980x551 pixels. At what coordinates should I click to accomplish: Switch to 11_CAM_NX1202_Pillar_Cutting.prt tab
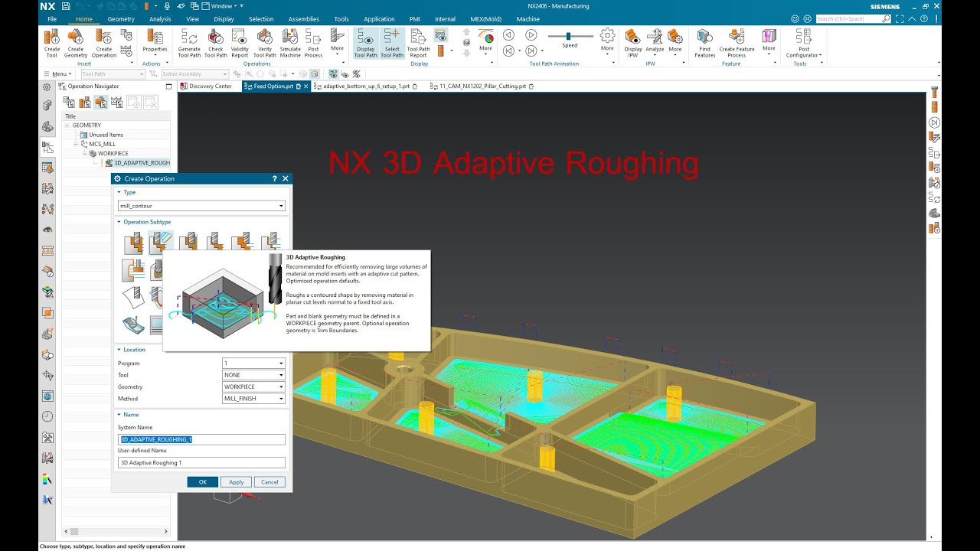click(482, 86)
